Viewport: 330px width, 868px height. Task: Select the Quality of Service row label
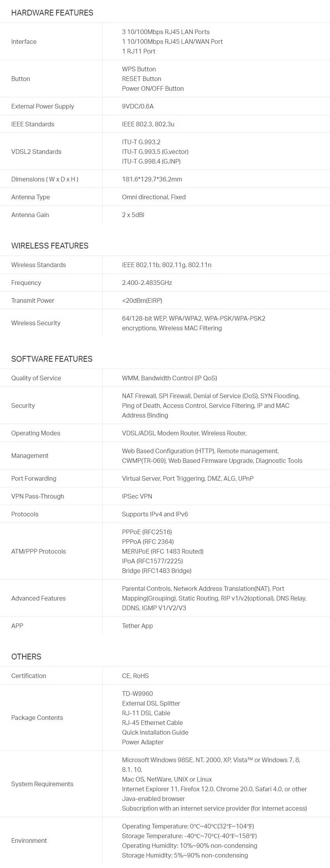pos(36,378)
